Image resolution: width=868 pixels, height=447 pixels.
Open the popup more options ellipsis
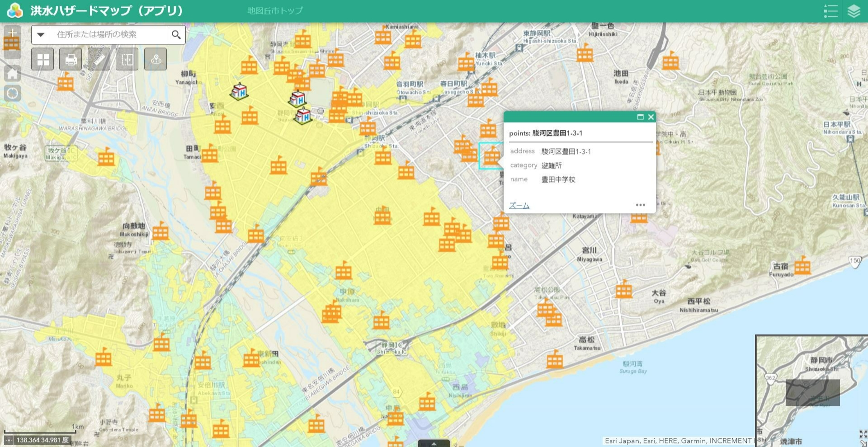point(640,205)
